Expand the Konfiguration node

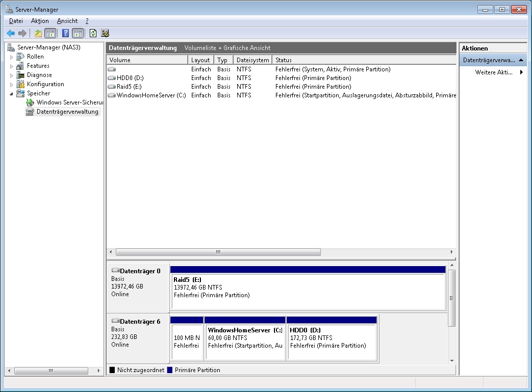11,85
